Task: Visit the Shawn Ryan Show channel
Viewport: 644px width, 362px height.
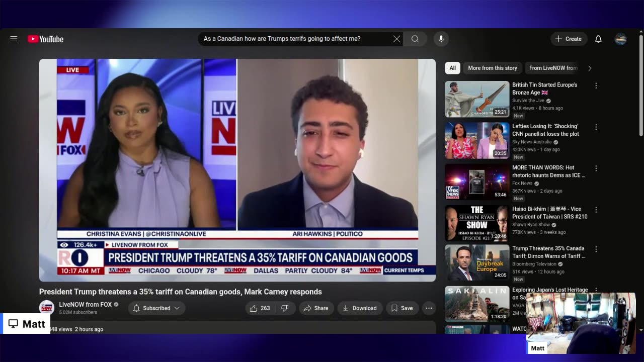Action: tap(531, 225)
